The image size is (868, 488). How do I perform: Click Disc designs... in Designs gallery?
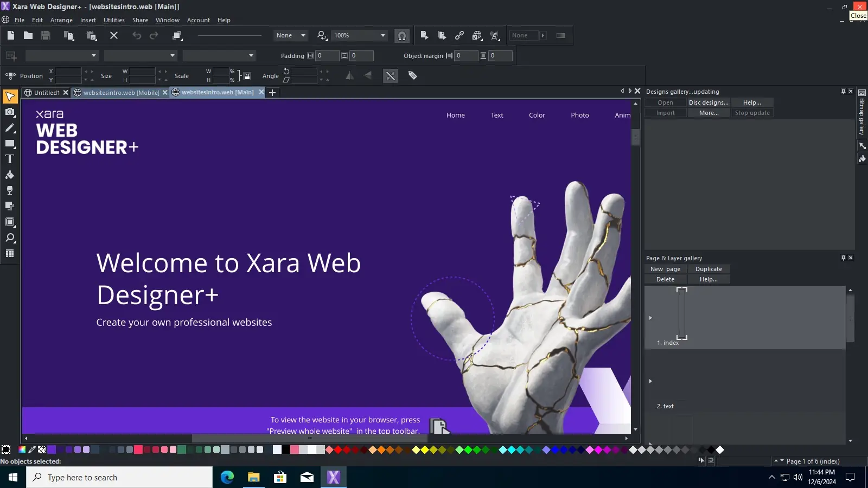(709, 102)
